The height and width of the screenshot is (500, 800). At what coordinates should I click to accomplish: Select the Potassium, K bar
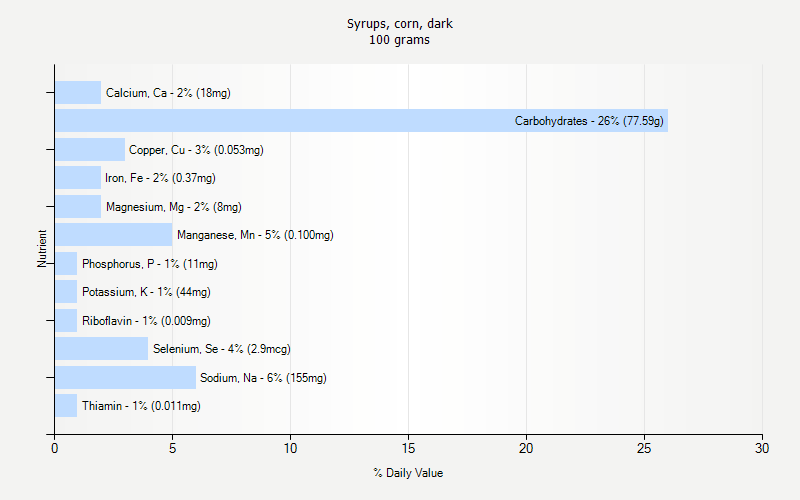(x=66, y=292)
